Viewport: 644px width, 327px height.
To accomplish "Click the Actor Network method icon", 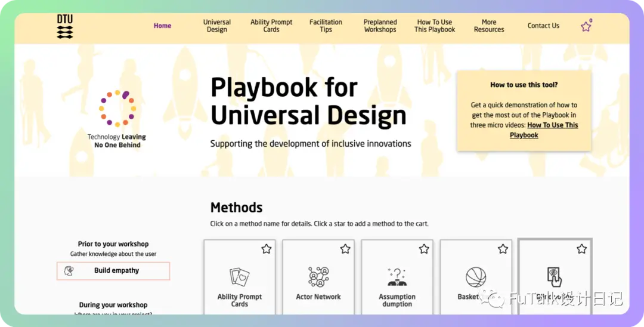I will coord(318,277).
